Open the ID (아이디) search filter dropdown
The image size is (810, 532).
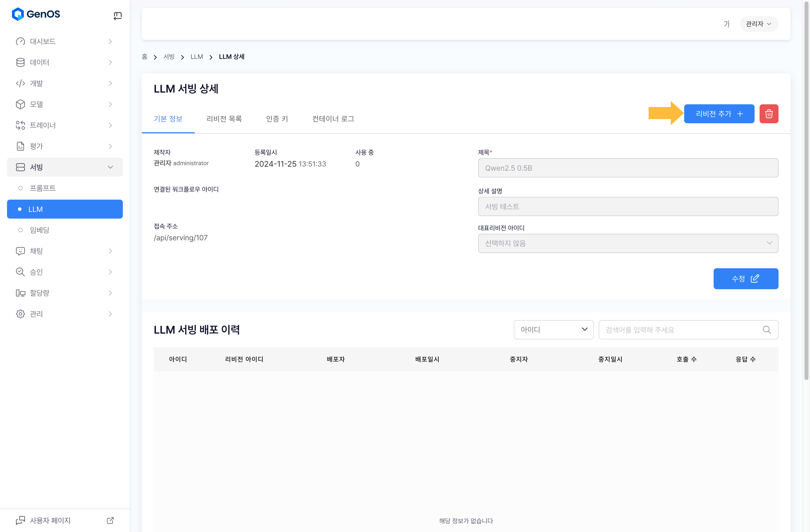click(553, 330)
